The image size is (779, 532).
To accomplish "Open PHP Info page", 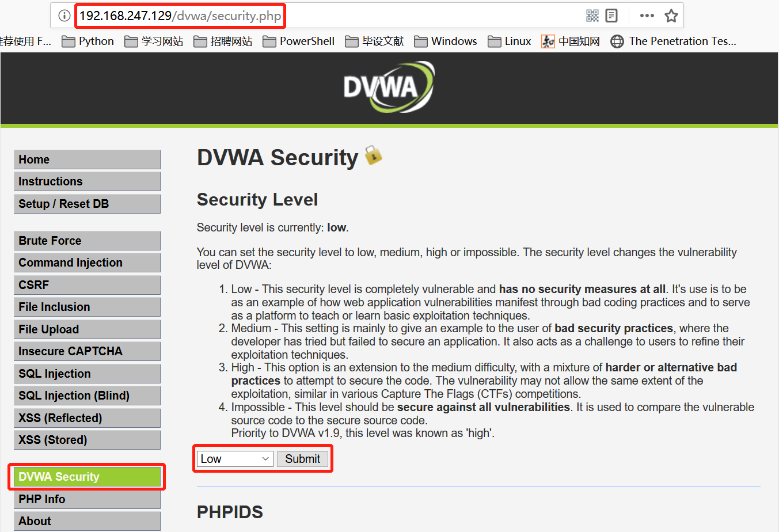I will coord(87,499).
